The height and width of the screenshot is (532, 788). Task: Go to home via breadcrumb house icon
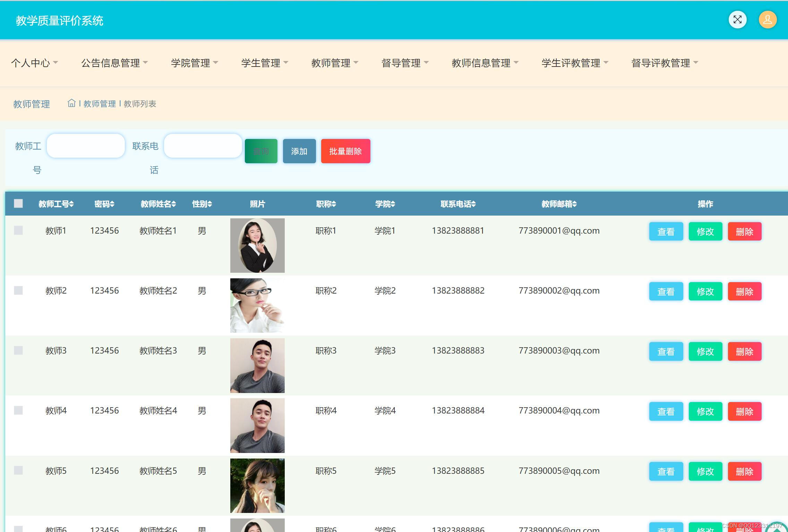point(71,103)
